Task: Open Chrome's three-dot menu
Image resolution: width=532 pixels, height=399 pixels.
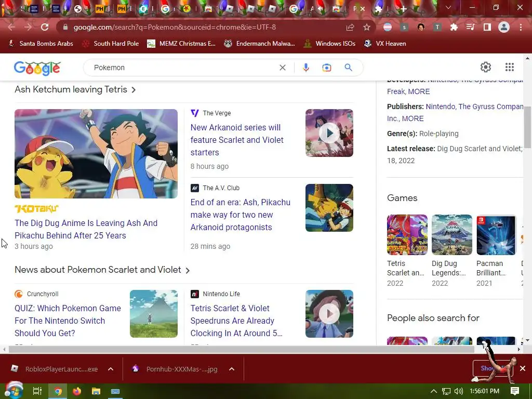Action: click(521, 27)
